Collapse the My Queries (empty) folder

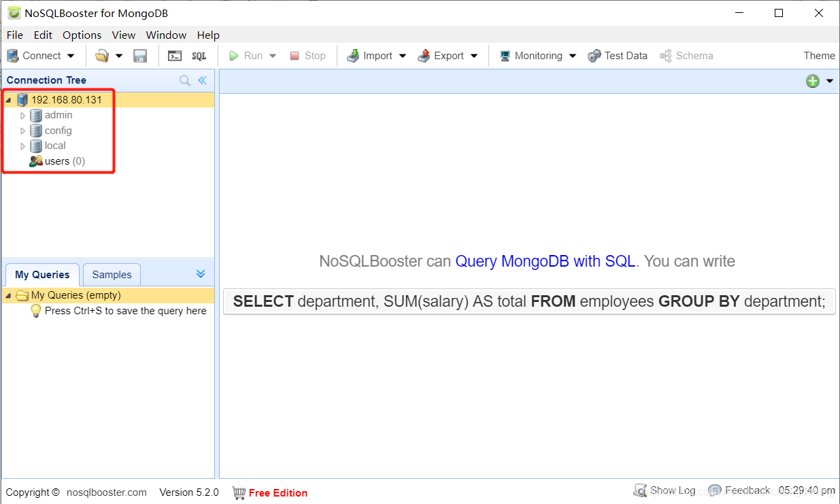click(8, 296)
